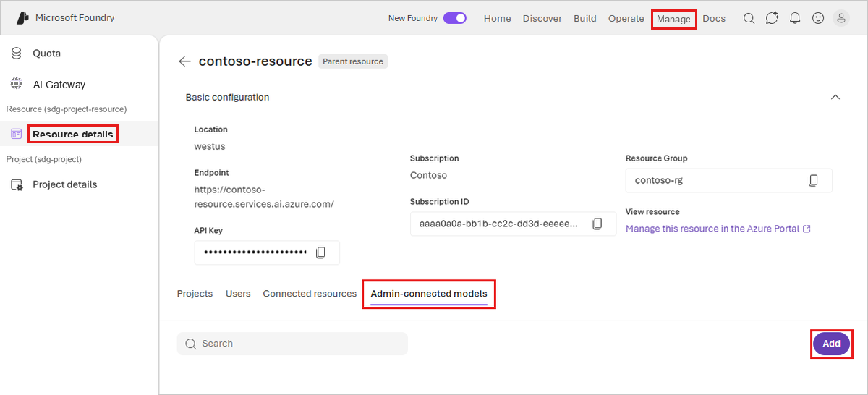Open the Docs menu
The image size is (868, 395).
[714, 19]
